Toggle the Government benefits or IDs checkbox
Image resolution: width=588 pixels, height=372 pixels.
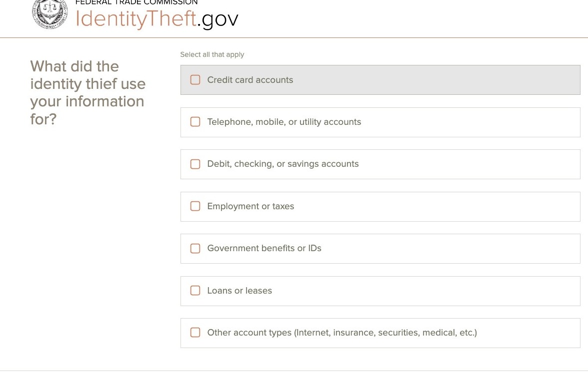[195, 249]
